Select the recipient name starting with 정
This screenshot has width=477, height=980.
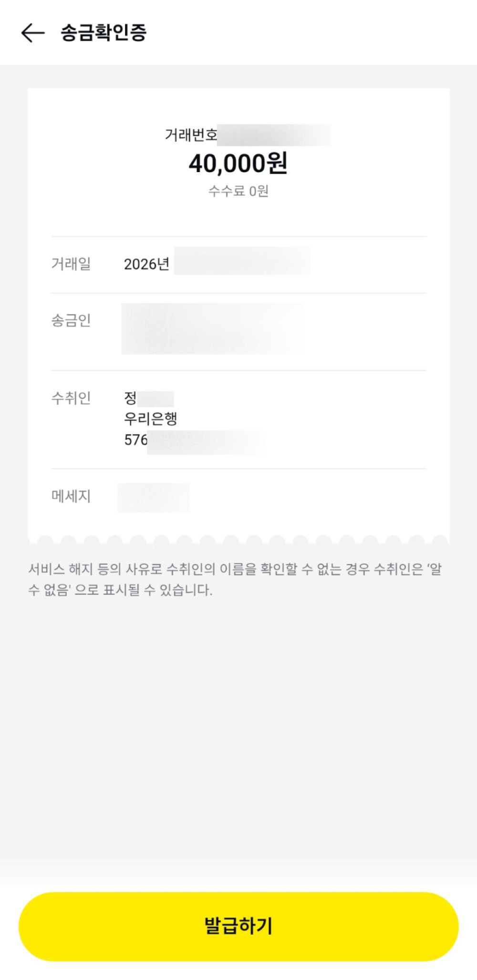pyautogui.click(x=149, y=398)
